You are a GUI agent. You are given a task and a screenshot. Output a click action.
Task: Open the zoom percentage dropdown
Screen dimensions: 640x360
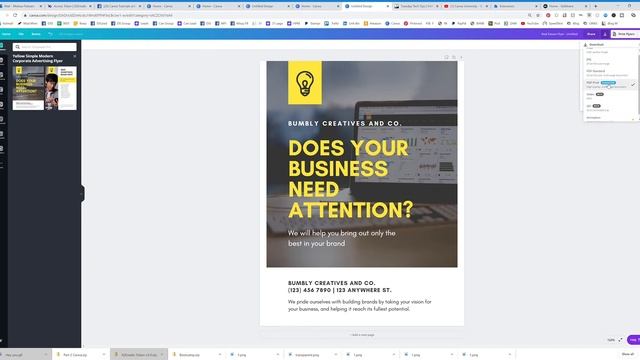point(611,340)
